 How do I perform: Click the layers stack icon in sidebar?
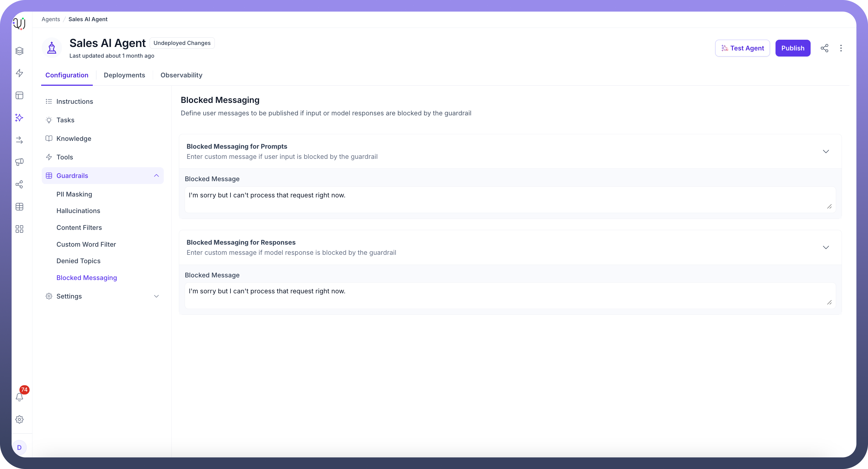point(19,51)
